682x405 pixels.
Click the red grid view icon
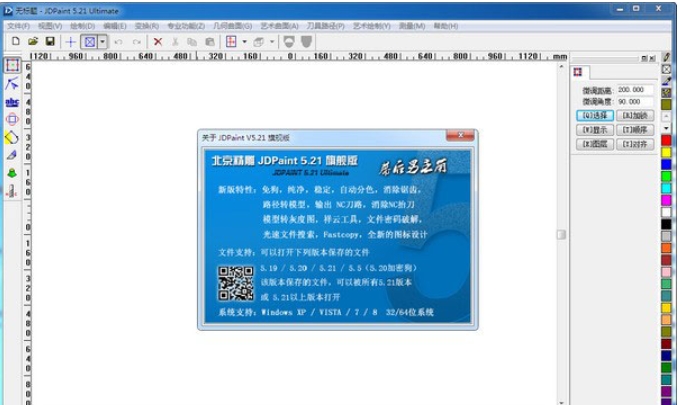(x=231, y=42)
